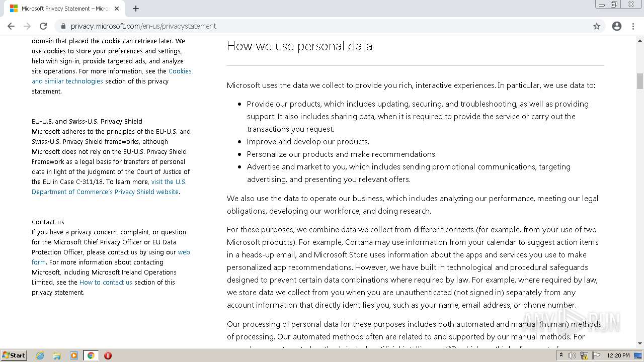View site info via padlock icon
Image resolution: width=644 pixels, height=362 pixels.
coord(63,26)
